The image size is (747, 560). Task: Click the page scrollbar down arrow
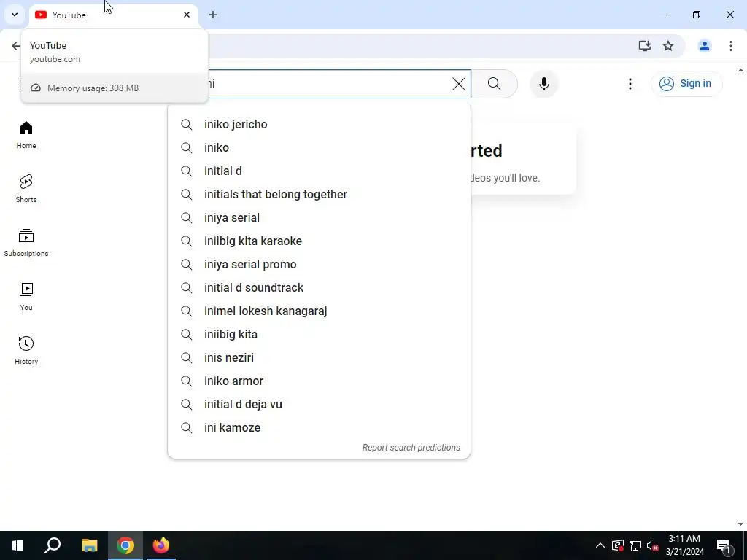click(x=741, y=525)
